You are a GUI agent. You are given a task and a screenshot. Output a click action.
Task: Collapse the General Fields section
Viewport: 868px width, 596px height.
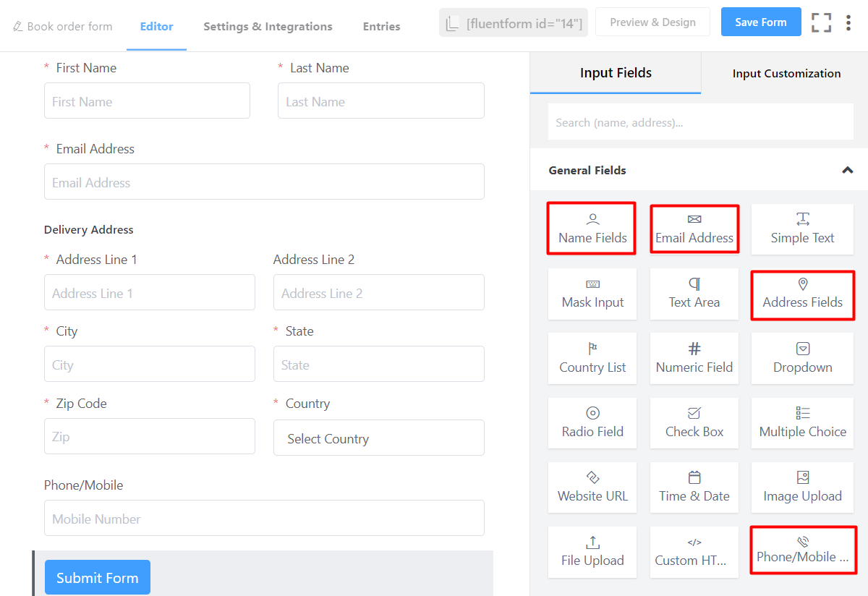[847, 170]
